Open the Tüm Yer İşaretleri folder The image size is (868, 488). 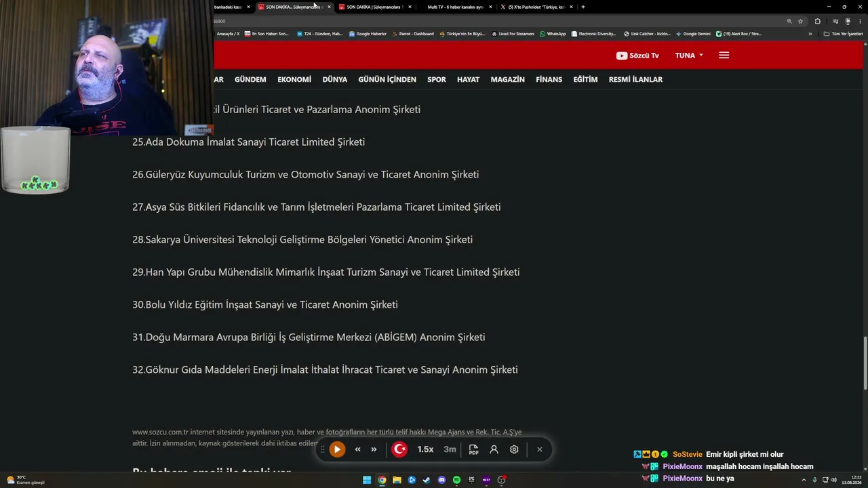tap(843, 34)
